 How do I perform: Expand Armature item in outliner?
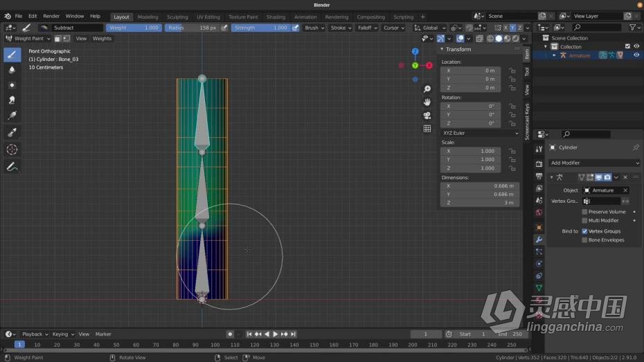pos(555,55)
